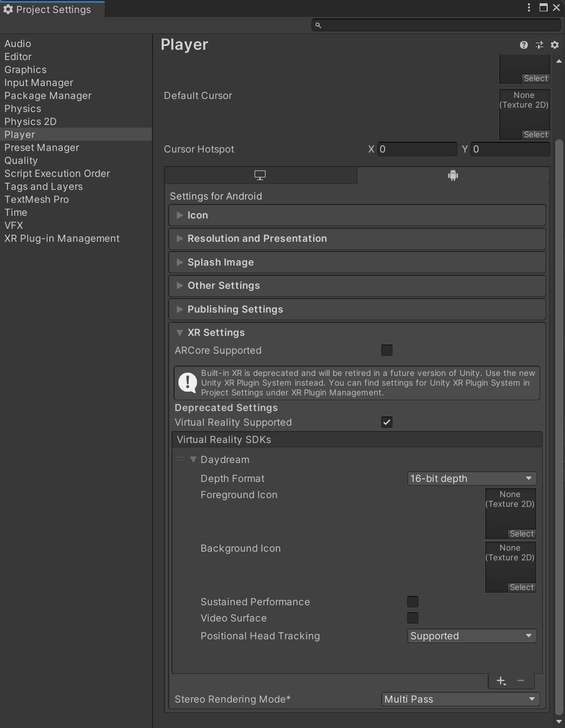Click the Foreground Icon texture thumbnail
The width and height of the screenshot is (565, 728).
[x=510, y=513]
